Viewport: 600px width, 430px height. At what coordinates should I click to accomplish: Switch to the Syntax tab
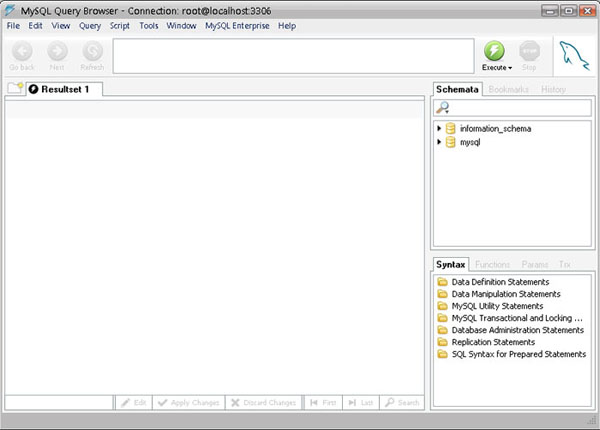(451, 264)
